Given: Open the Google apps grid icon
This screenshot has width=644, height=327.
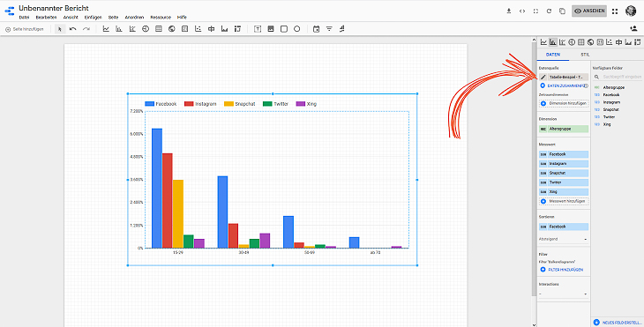Looking at the screenshot, I should click(615, 11).
